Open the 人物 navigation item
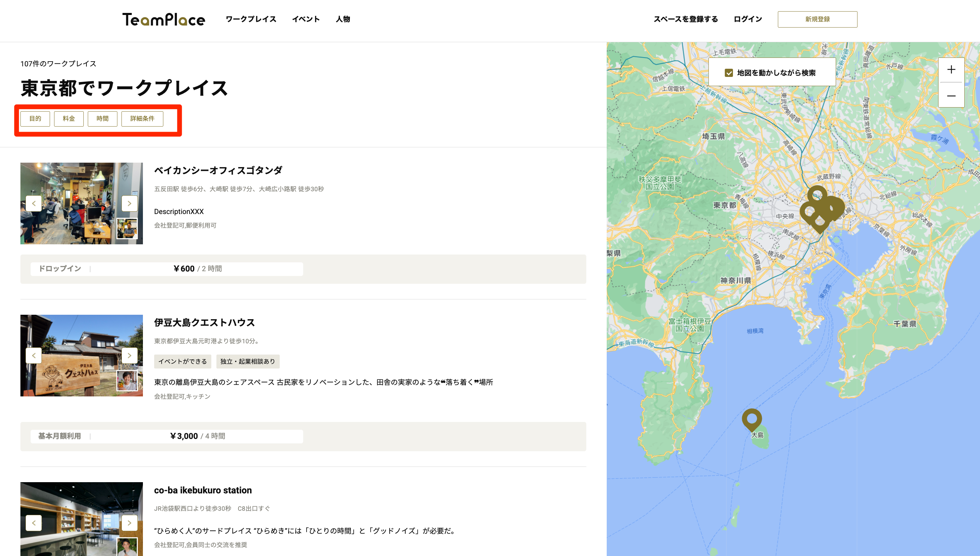Image resolution: width=980 pixels, height=556 pixels. pyautogui.click(x=342, y=19)
